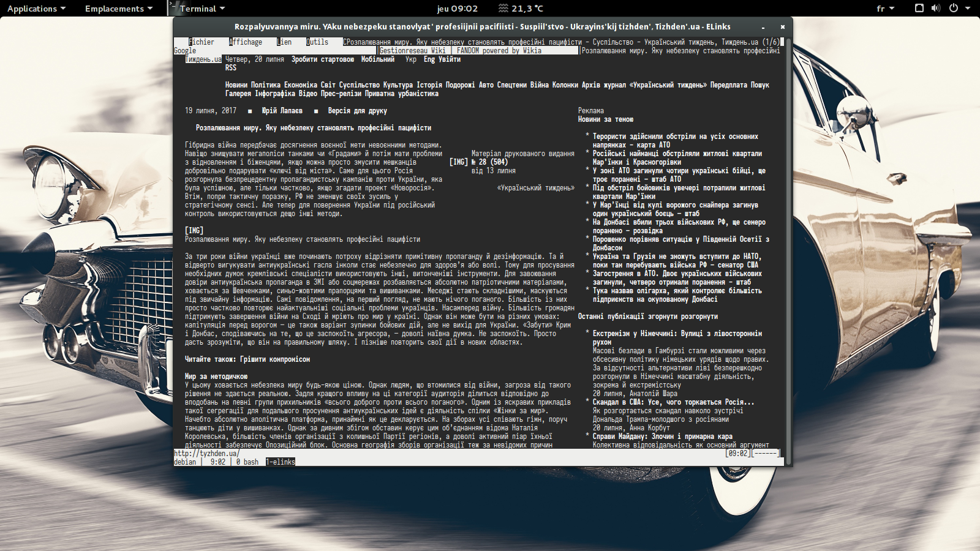Image resolution: width=980 pixels, height=551 pixels.
Task: Click the розгорнути expand link
Action: tap(699, 317)
